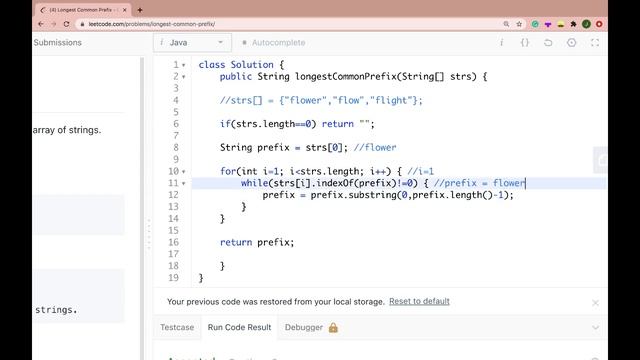Collapse the console panel with chevron
Screen dimensions: 640x360
tap(596, 327)
